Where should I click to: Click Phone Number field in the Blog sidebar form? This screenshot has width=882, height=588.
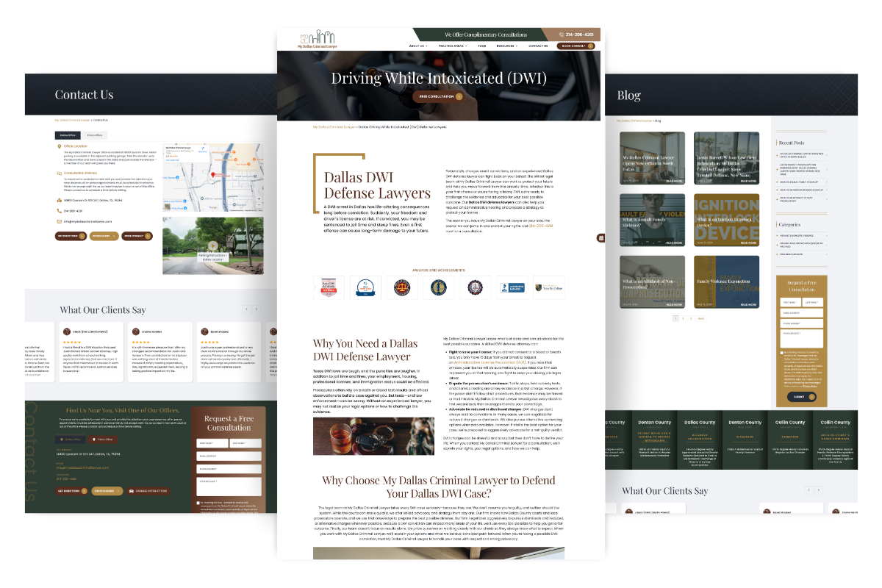[803, 323]
